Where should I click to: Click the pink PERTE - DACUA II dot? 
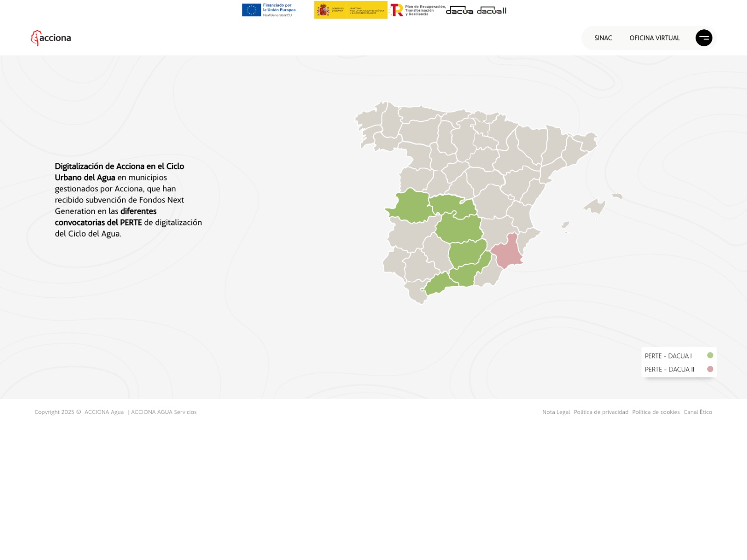coord(710,369)
